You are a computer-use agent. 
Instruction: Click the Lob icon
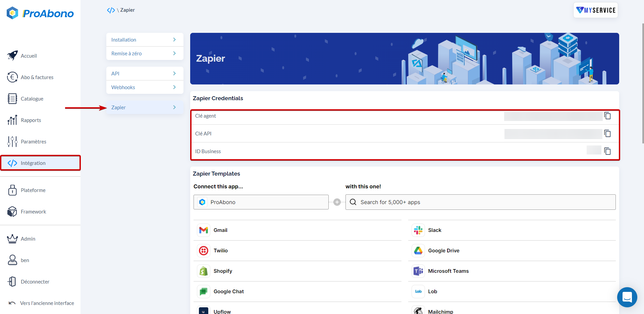[x=418, y=292]
